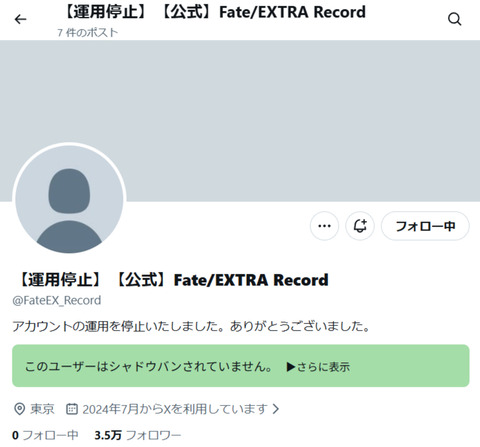The image size is (480, 447).
Task: Go back with the left arrow
Action: click(x=20, y=19)
